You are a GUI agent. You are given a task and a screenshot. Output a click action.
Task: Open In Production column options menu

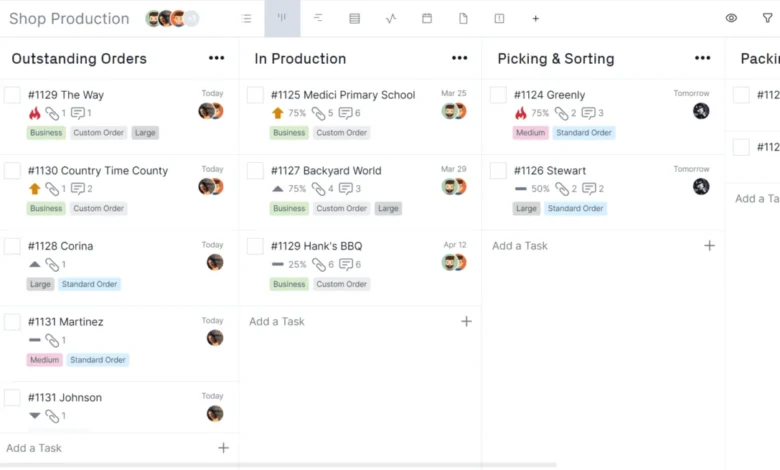460,58
